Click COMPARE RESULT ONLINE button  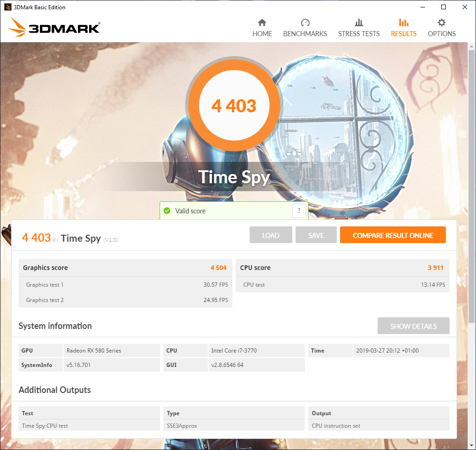pos(393,235)
